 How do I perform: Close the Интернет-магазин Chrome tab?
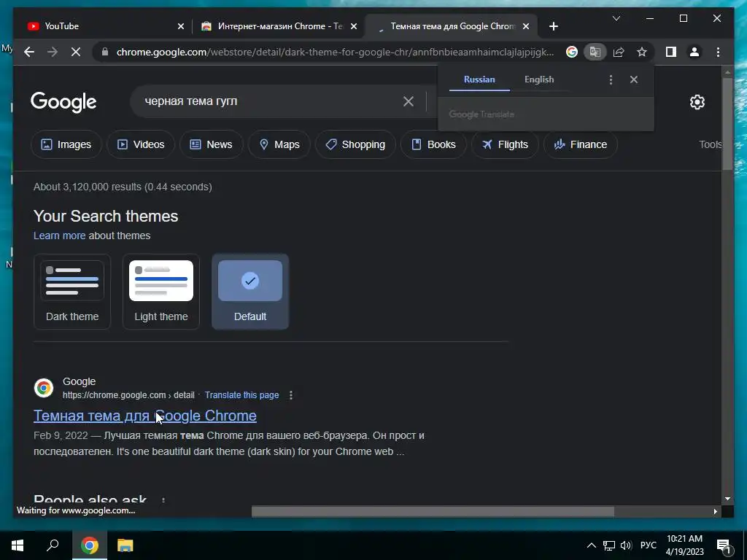[354, 27]
